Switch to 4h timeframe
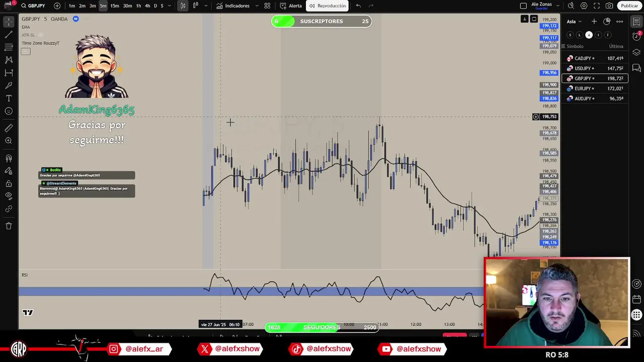 (147, 6)
